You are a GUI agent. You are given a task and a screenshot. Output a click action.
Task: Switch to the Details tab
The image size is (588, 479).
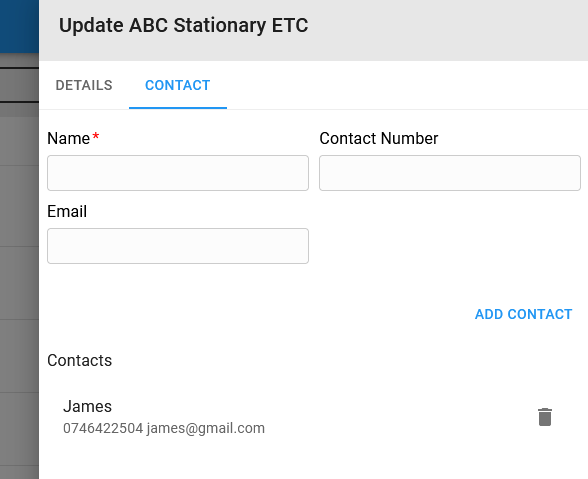84,85
